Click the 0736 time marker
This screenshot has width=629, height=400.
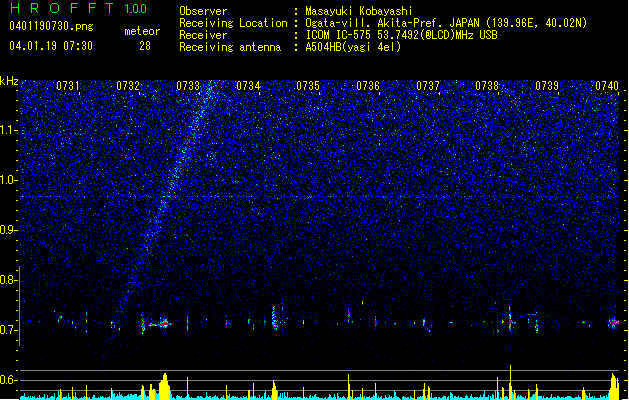coord(368,86)
